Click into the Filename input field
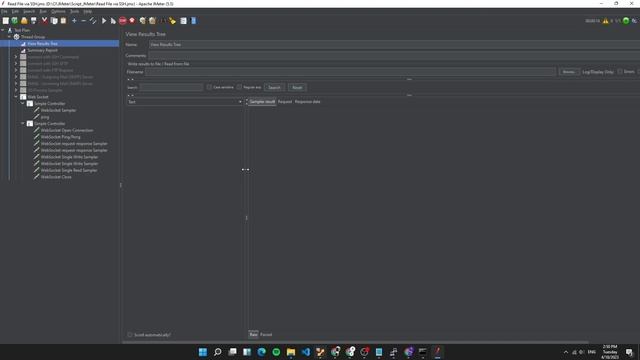640x360 pixels. [x=351, y=72]
